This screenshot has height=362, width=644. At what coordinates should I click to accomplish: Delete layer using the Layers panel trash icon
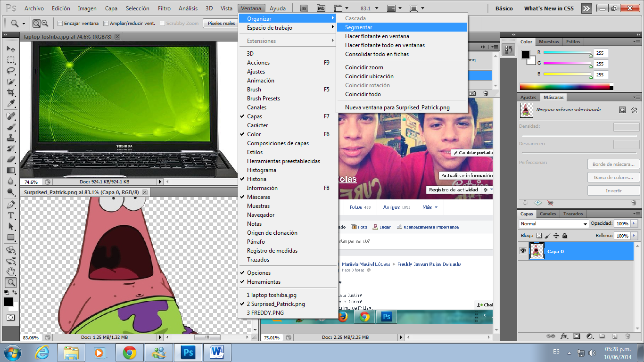[x=627, y=336]
